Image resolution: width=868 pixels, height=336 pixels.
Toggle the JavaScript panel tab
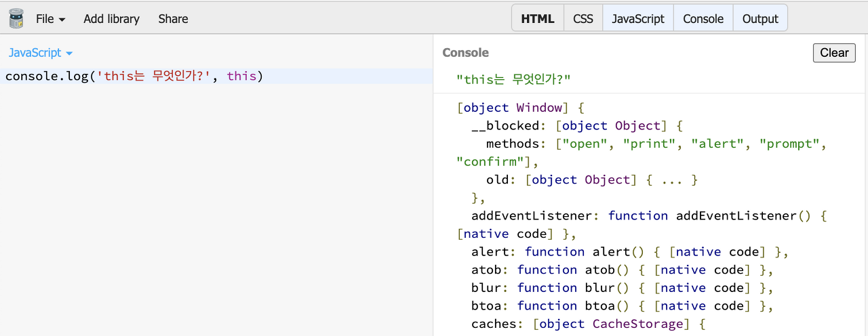coord(638,18)
